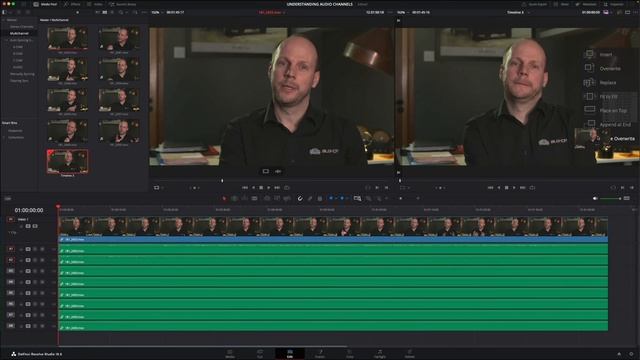Mute audio track A2
The image size is (640, 360).
pyautogui.click(x=42, y=260)
